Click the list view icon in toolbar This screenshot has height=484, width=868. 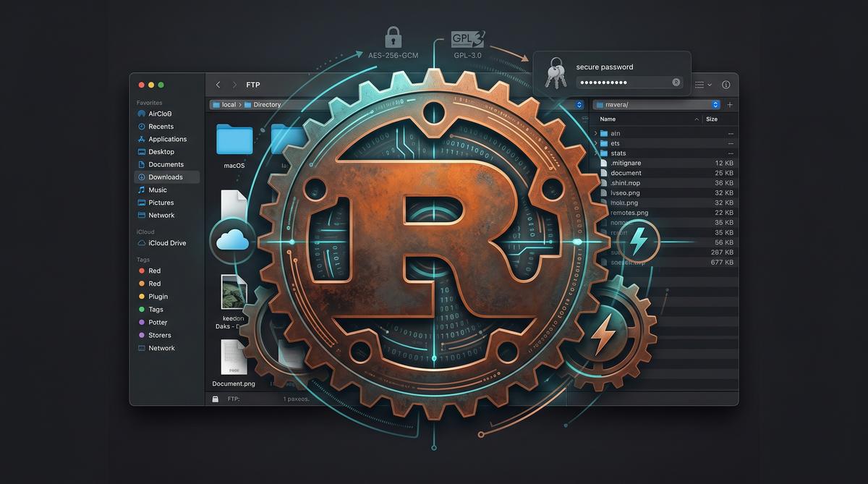click(699, 85)
